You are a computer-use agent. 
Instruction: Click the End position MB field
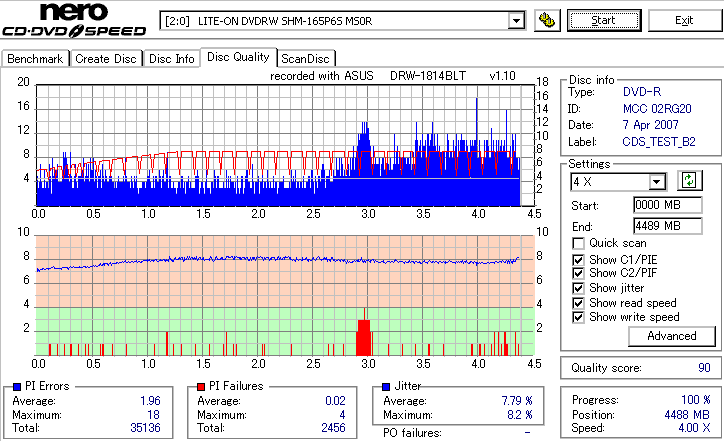(x=668, y=226)
